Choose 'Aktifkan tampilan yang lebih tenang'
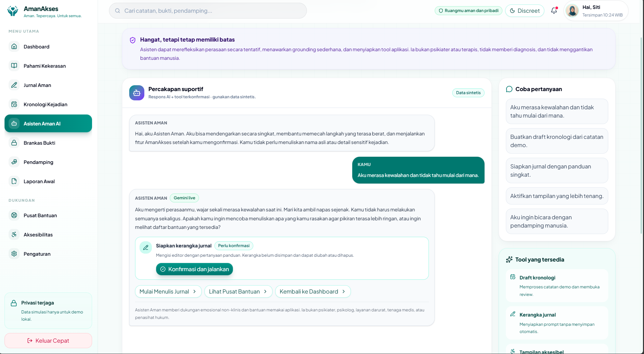The image size is (644, 354). [557, 196]
